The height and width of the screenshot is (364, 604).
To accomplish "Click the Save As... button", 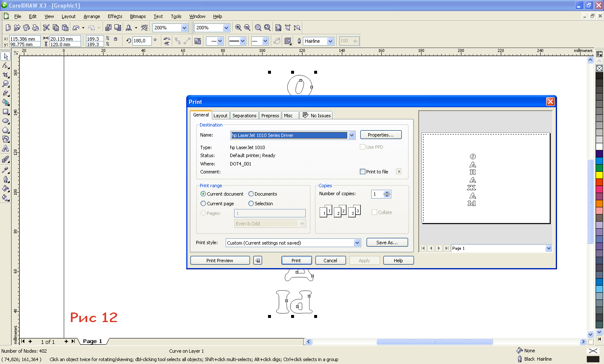I will tap(387, 243).
